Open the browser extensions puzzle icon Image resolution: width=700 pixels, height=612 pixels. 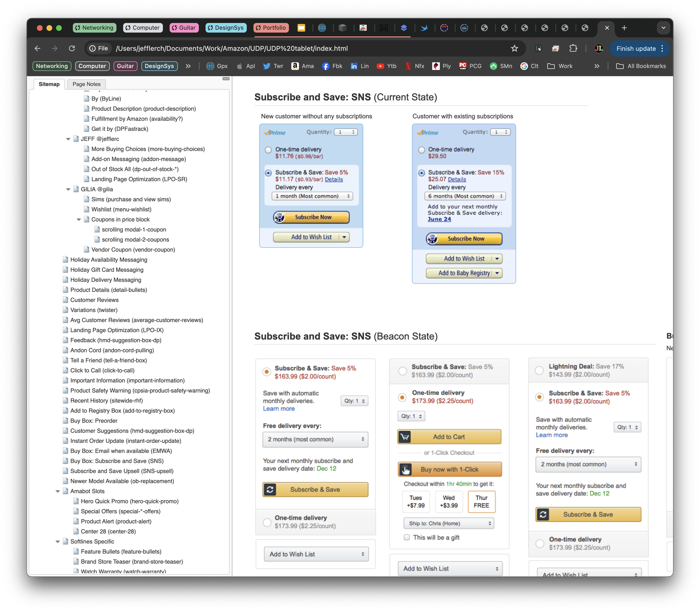coord(573,48)
